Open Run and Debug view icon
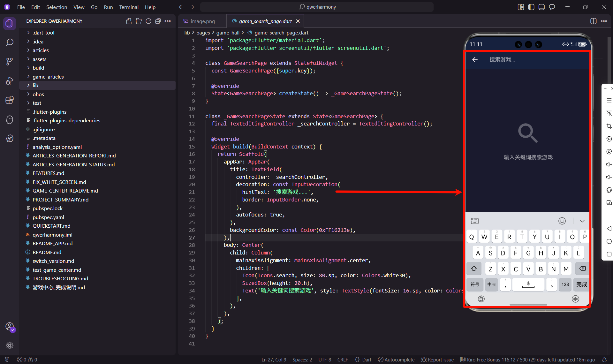 click(10, 81)
